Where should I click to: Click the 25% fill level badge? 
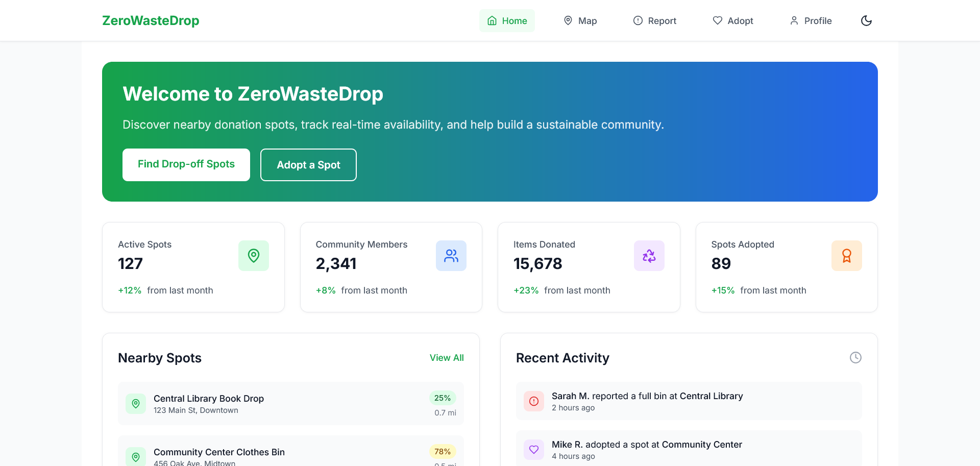443,398
